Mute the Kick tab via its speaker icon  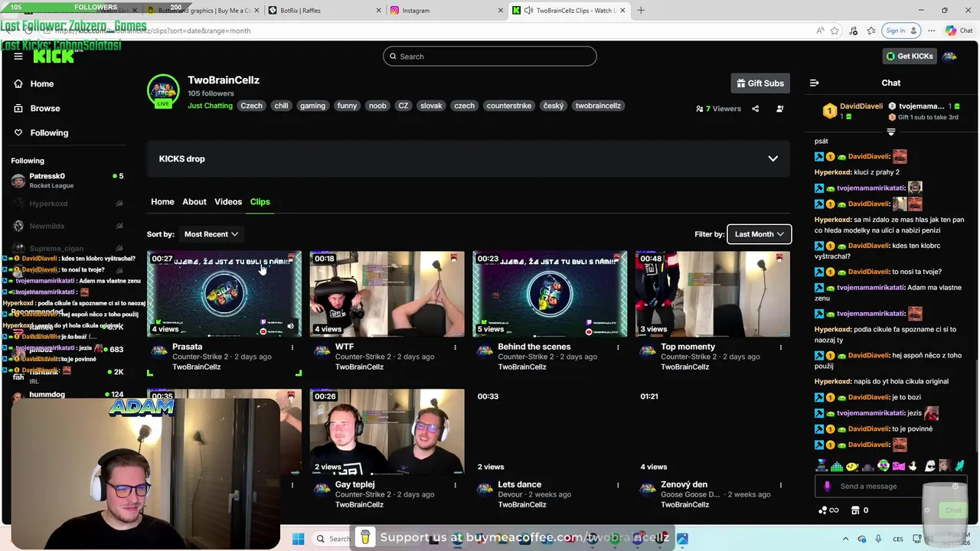[528, 11]
